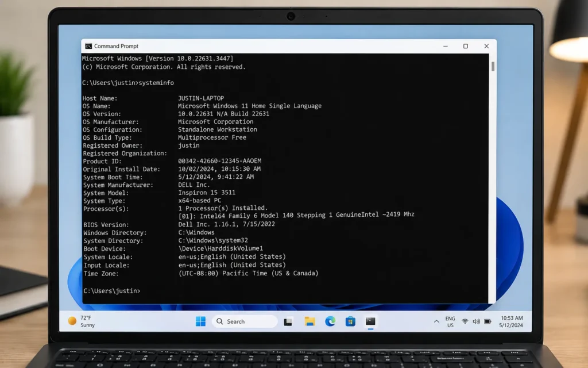The height and width of the screenshot is (368, 588).
Task: Click the battery tray icon
Action: pyautogui.click(x=488, y=321)
